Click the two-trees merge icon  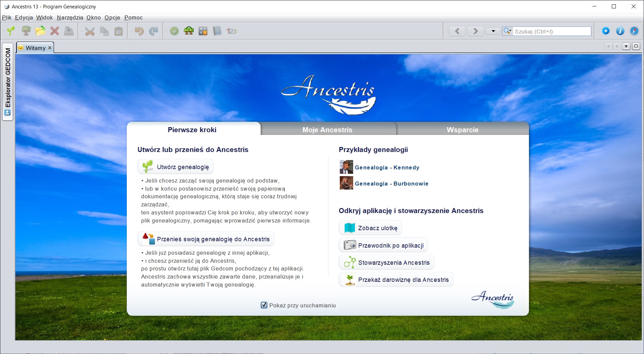click(x=189, y=31)
